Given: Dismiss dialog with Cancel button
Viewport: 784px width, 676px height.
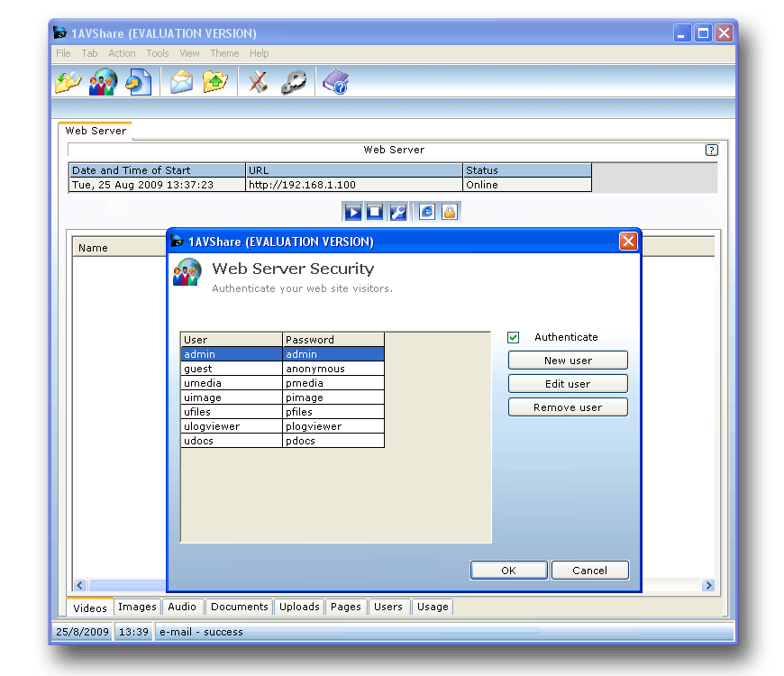Looking at the screenshot, I should click(x=590, y=571).
